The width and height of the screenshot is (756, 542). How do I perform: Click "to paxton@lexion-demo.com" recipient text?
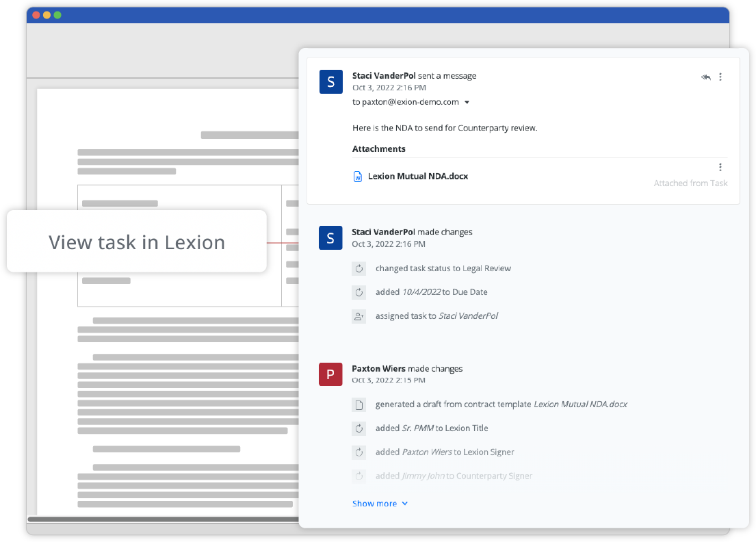[x=406, y=102]
